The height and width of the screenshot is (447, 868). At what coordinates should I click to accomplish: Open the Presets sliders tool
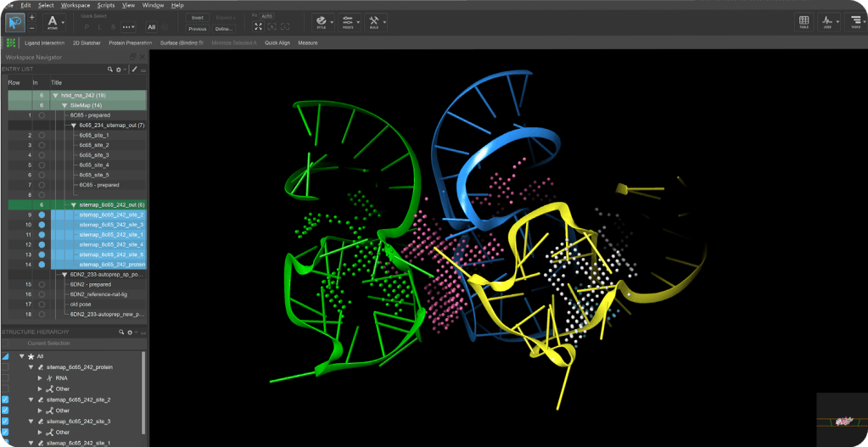point(348,22)
